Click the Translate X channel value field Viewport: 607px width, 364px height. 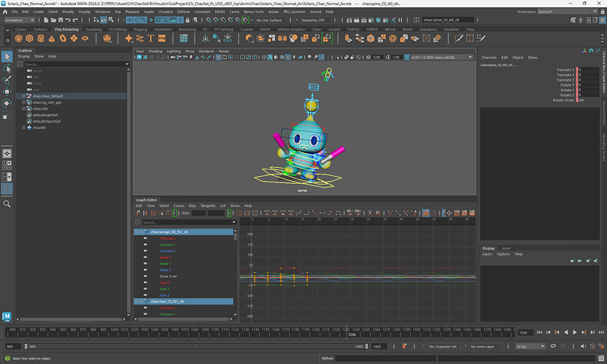coord(588,70)
